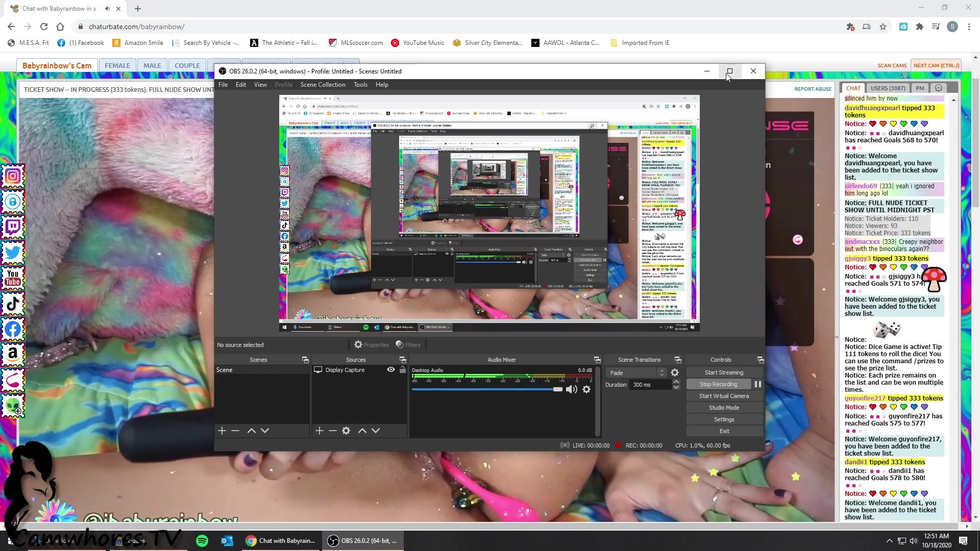Open the OBS File menu

[x=223, y=85]
